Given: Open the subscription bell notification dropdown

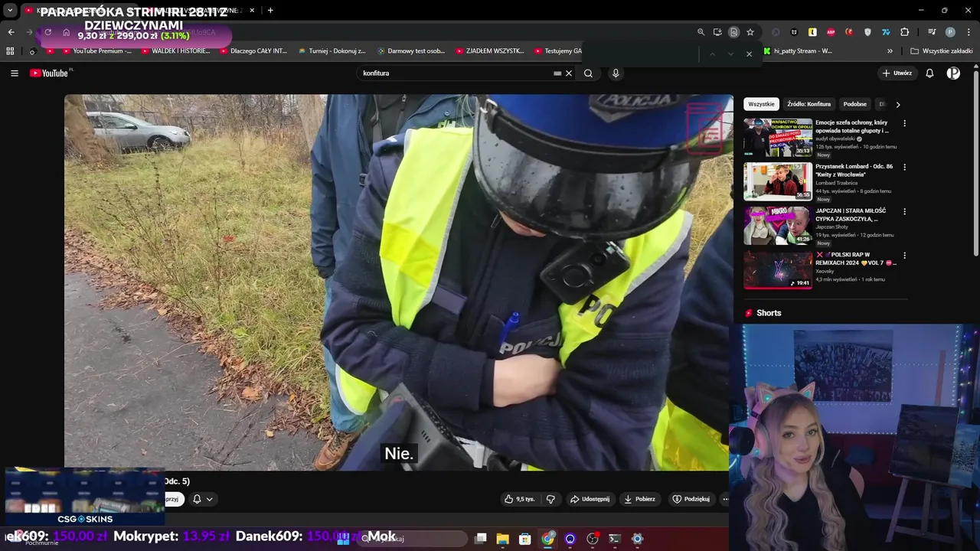Looking at the screenshot, I should [203, 499].
